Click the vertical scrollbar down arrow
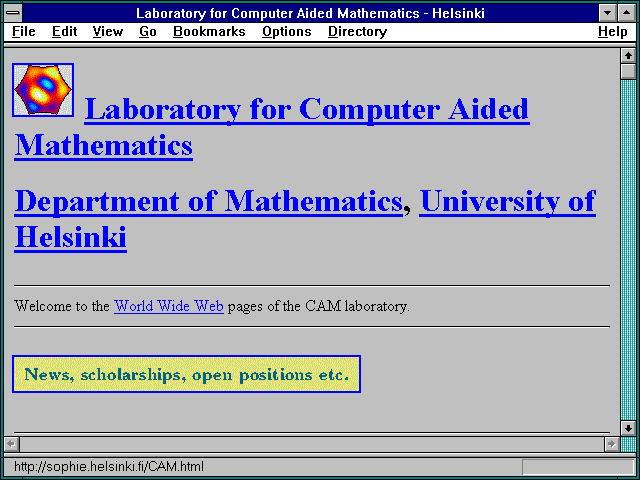The width and height of the screenshot is (640, 480). click(x=628, y=428)
